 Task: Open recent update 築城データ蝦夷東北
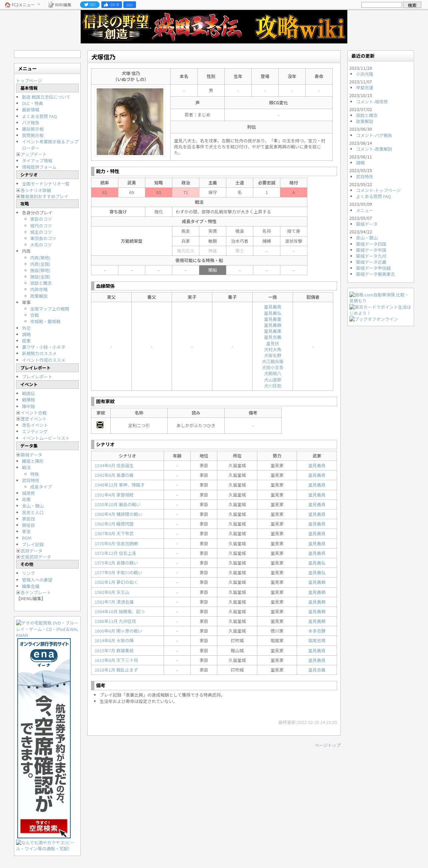pyautogui.click(x=375, y=274)
